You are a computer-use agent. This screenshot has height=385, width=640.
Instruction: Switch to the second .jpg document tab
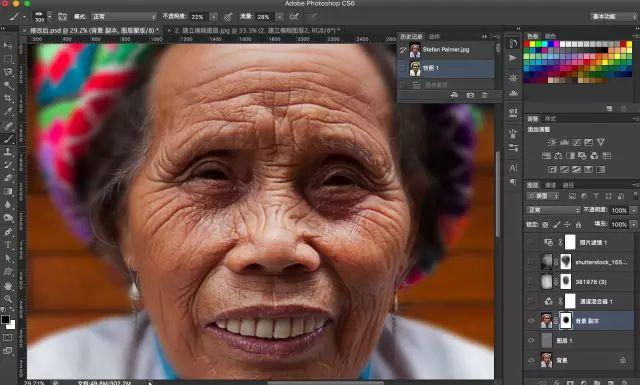257,30
